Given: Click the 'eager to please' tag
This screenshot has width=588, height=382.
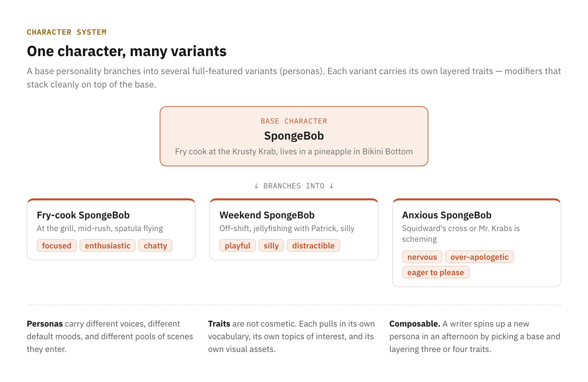Looking at the screenshot, I should [436, 272].
